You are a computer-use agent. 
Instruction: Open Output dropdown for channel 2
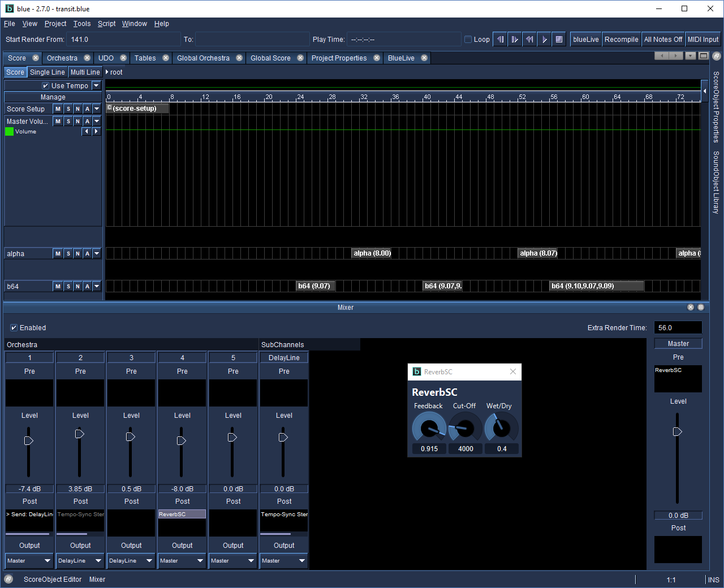(80, 561)
